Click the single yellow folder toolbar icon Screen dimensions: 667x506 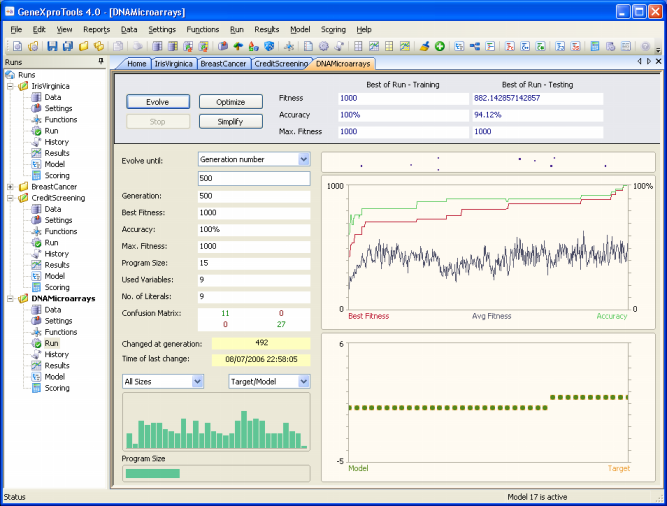(83, 46)
